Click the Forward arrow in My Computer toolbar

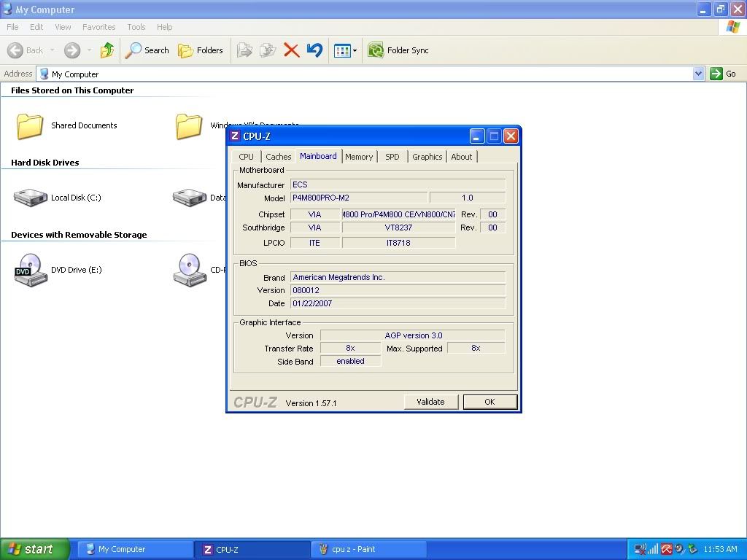(72, 50)
